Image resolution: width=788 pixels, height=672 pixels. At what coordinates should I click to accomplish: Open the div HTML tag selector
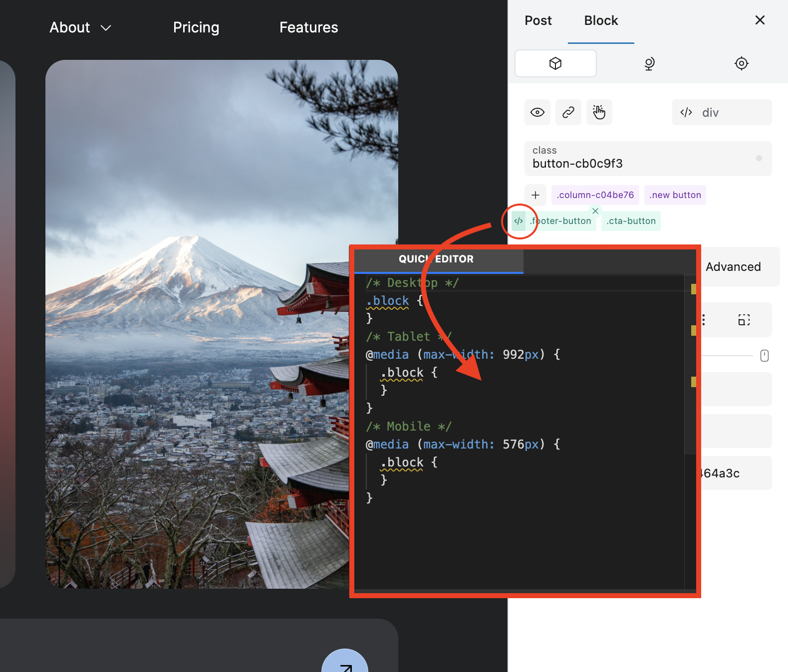tap(721, 112)
